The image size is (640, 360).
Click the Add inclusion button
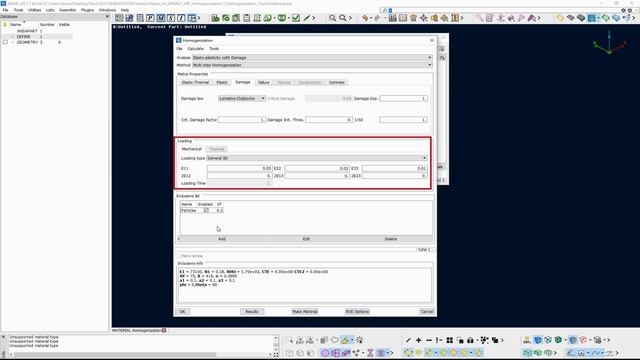click(222, 239)
